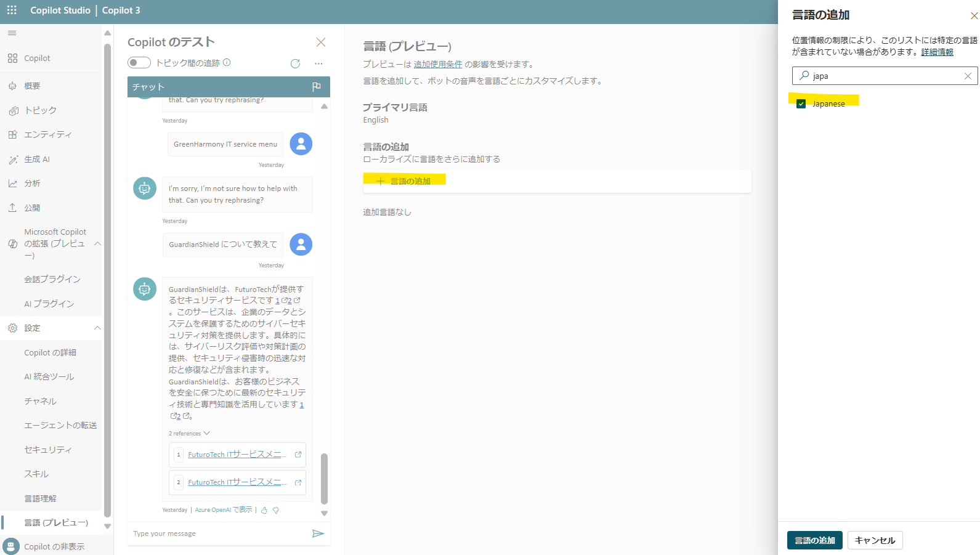Open 詳細情報 link in side panel
The height and width of the screenshot is (555, 980).
click(x=937, y=52)
